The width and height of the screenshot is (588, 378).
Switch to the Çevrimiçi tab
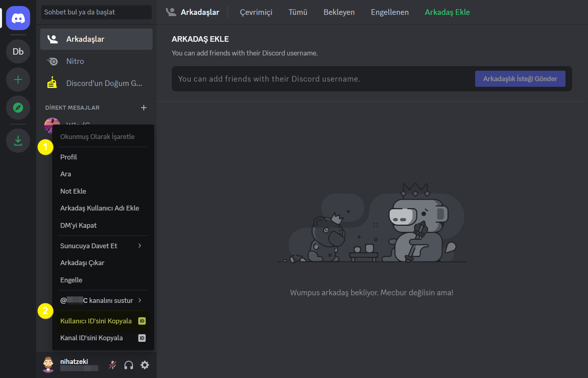click(x=256, y=12)
